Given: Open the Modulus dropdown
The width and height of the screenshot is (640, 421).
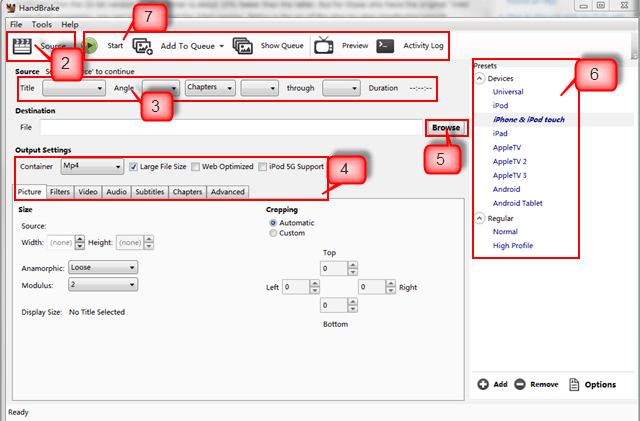Looking at the screenshot, I should [103, 284].
